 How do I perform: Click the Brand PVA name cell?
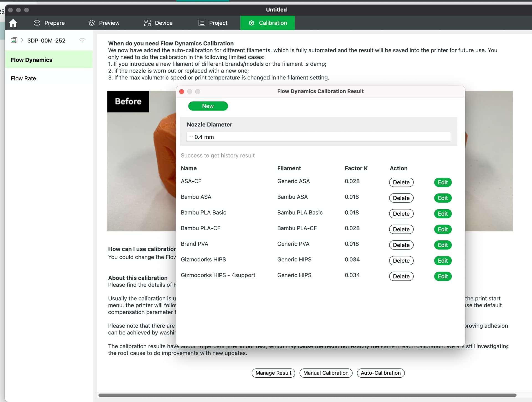[194, 244]
